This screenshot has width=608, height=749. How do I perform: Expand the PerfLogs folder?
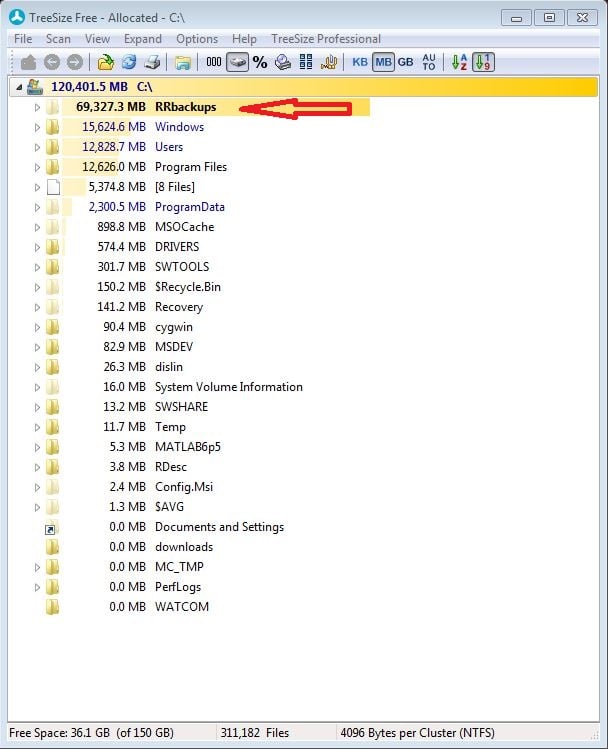(x=37, y=588)
